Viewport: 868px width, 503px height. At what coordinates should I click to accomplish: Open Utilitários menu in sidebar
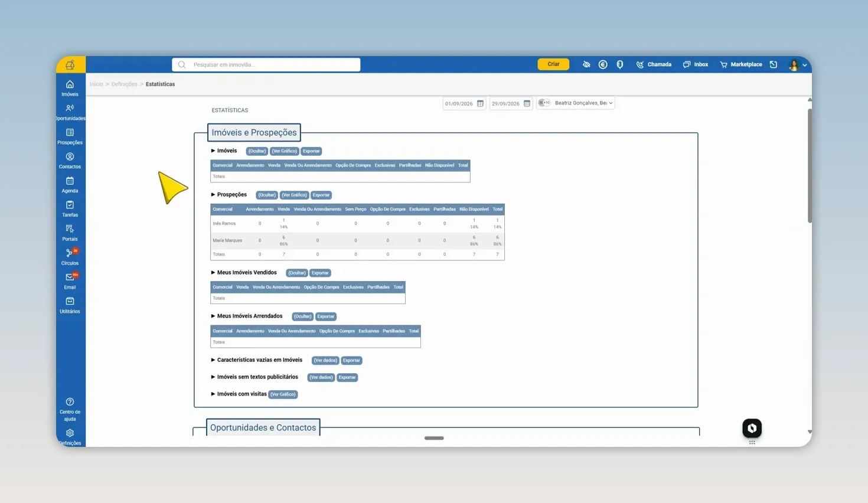tap(70, 305)
